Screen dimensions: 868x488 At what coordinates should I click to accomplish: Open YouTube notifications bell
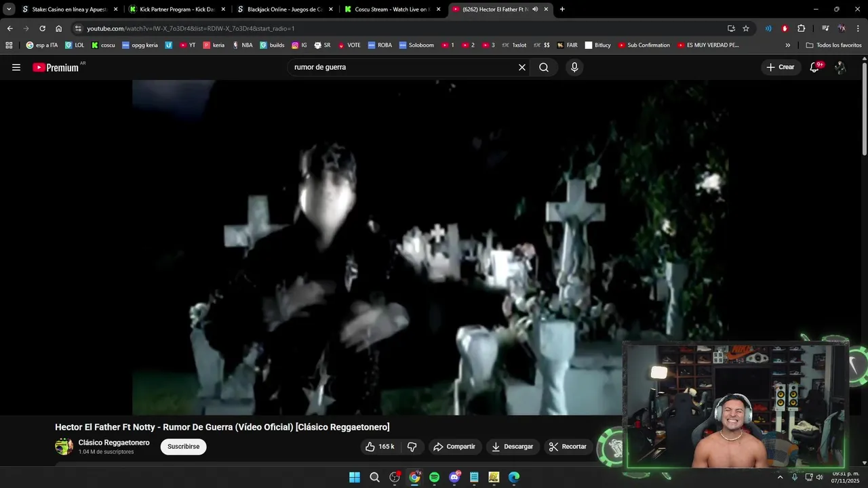(815, 67)
